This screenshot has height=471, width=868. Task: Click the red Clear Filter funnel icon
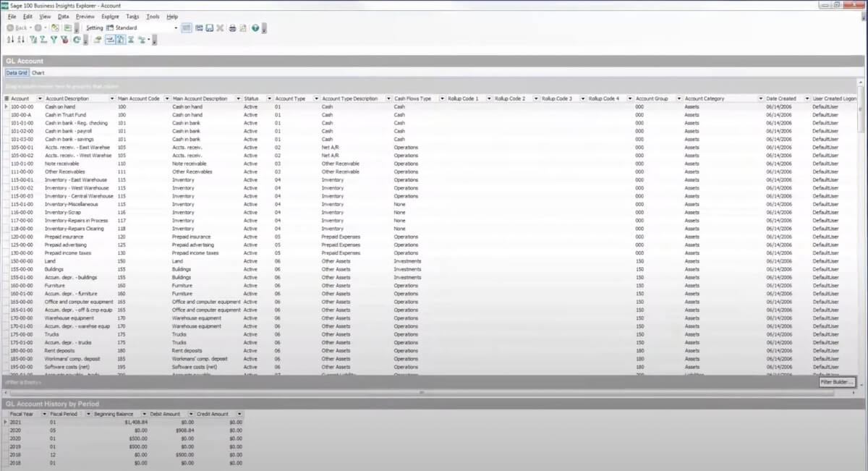click(64, 39)
